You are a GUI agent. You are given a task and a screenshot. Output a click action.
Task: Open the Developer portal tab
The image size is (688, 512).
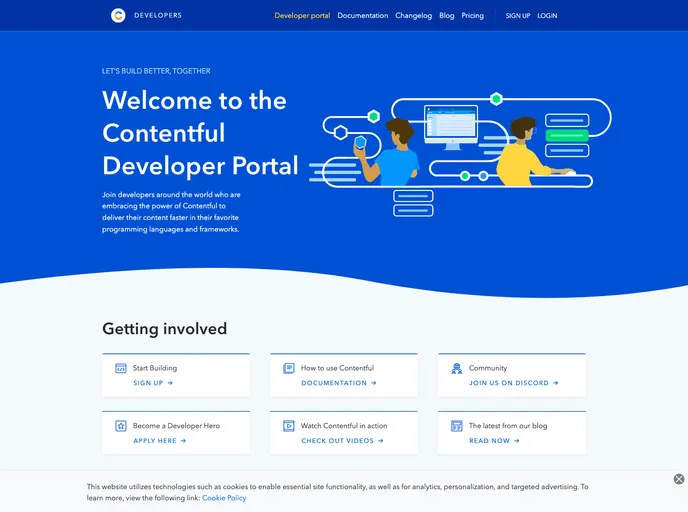pyautogui.click(x=302, y=15)
